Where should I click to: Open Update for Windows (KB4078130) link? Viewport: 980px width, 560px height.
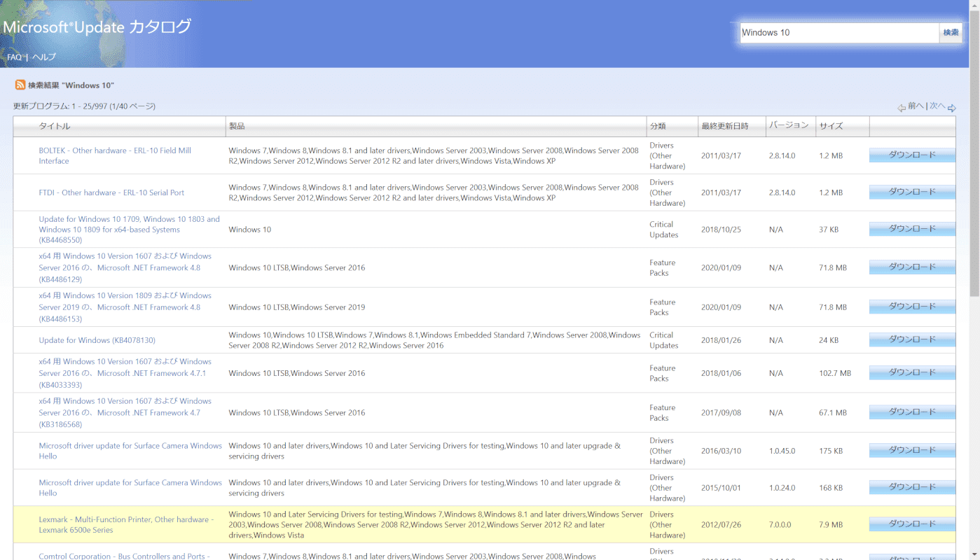pyautogui.click(x=97, y=340)
